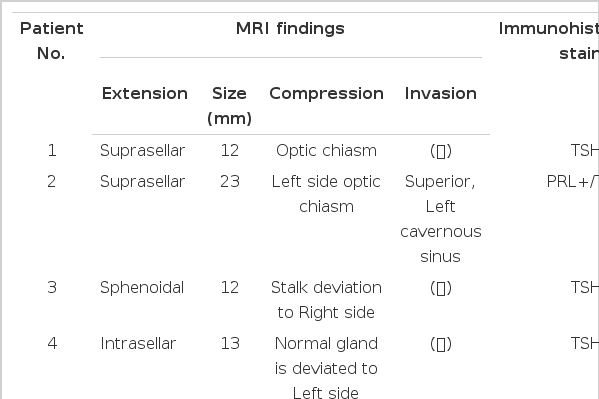
Task: Click Stalk deviation to Right side
Action: pos(326,300)
